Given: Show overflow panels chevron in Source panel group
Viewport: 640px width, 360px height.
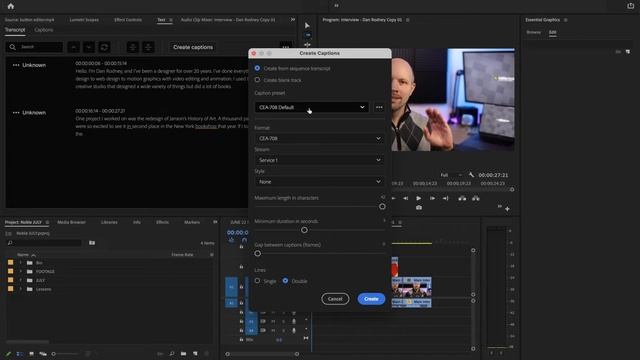Looking at the screenshot, I should 293,20.
